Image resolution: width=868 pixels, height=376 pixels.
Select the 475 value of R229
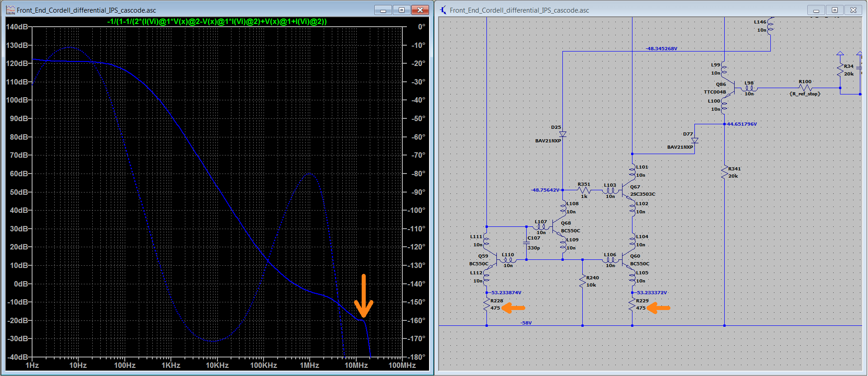(641, 308)
